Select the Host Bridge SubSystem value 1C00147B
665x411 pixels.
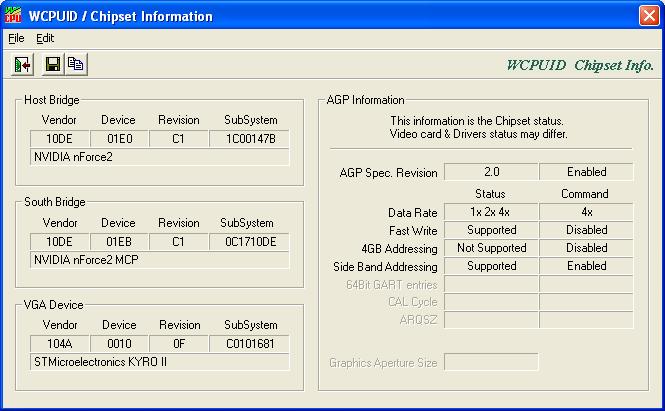click(x=249, y=138)
